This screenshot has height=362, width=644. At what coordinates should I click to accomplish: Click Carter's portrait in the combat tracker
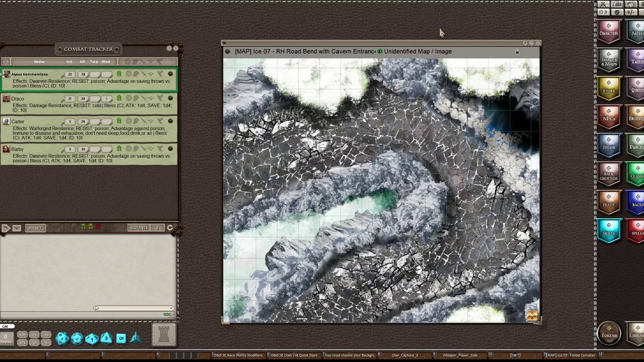click(6, 121)
